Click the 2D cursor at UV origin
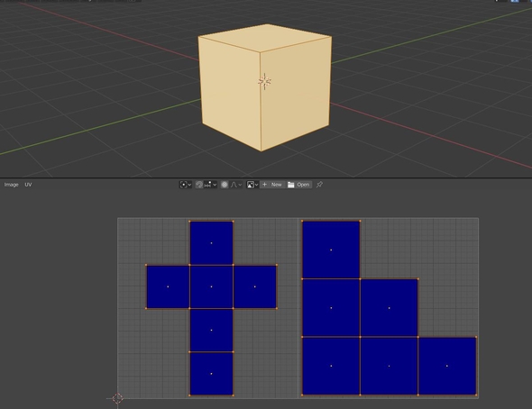The height and width of the screenshot is (409, 532). pyautogui.click(x=117, y=398)
